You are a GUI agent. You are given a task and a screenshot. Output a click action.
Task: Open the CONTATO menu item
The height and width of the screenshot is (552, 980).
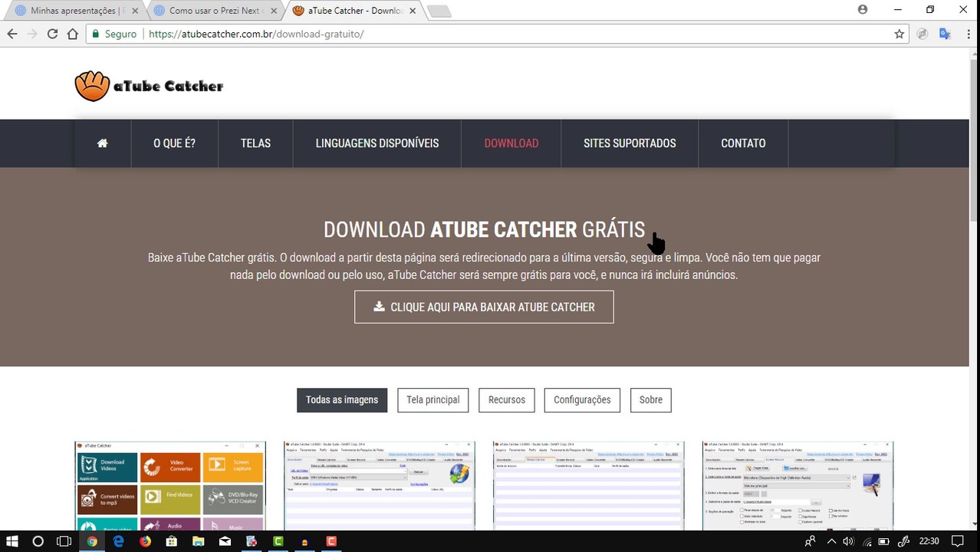click(x=743, y=143)
